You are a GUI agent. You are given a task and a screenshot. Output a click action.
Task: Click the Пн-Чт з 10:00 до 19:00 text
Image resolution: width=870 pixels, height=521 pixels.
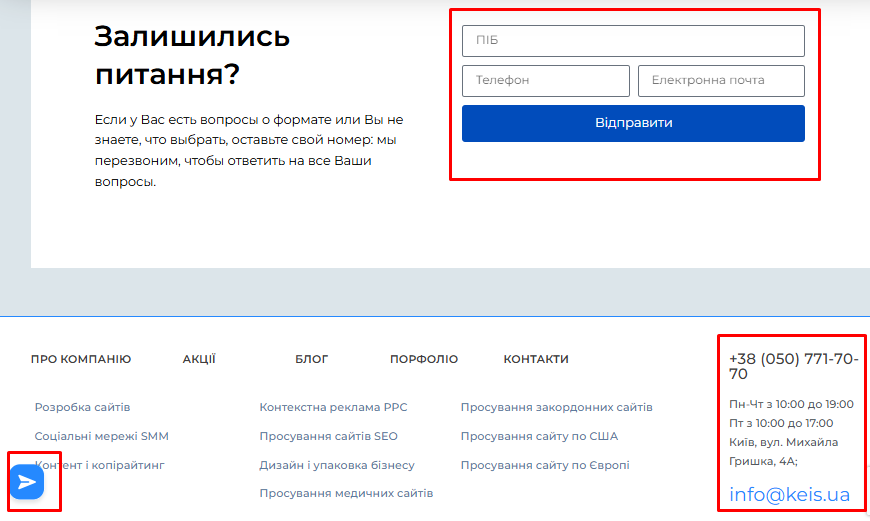click(791, 404)
